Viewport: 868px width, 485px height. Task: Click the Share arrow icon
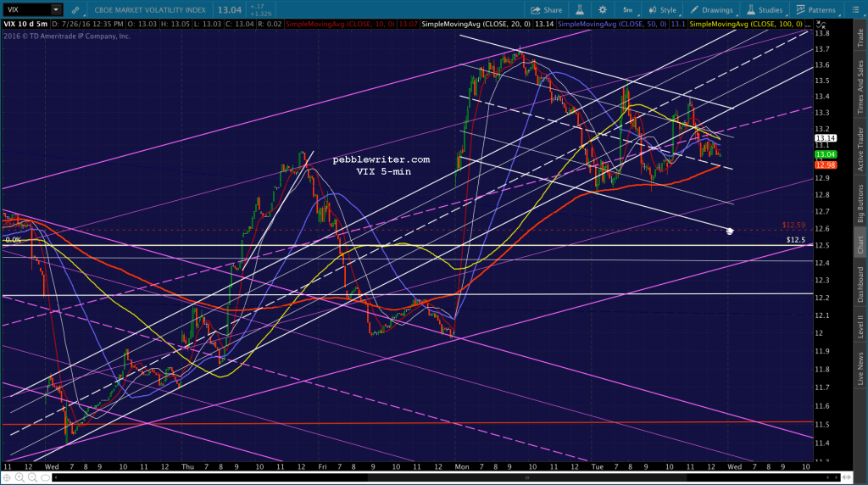tap(536, 10)
